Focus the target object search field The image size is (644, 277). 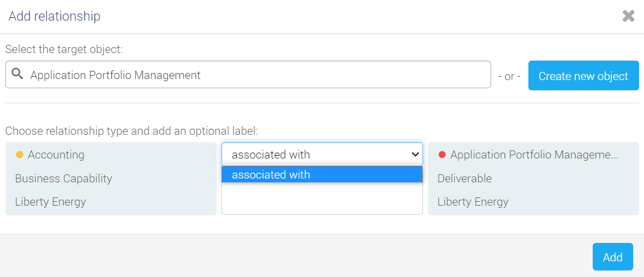(x=248, y=74)
